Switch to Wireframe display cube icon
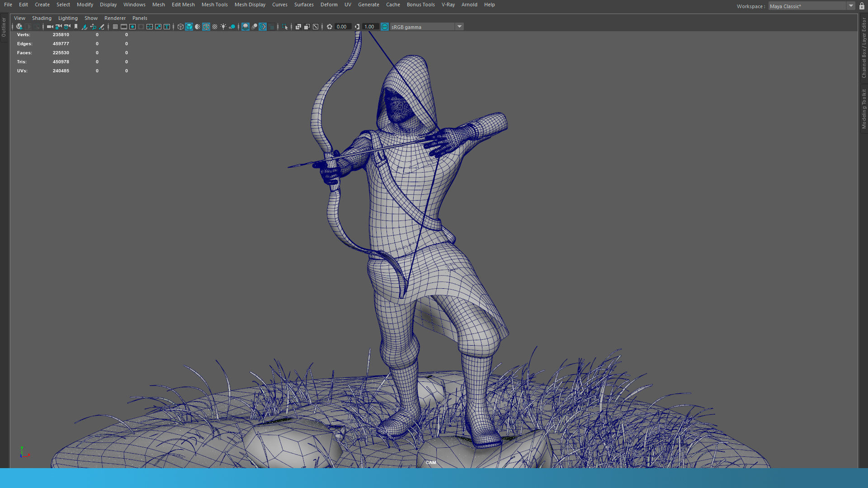Viewport: 868px width, 488px height. point(180,27)
